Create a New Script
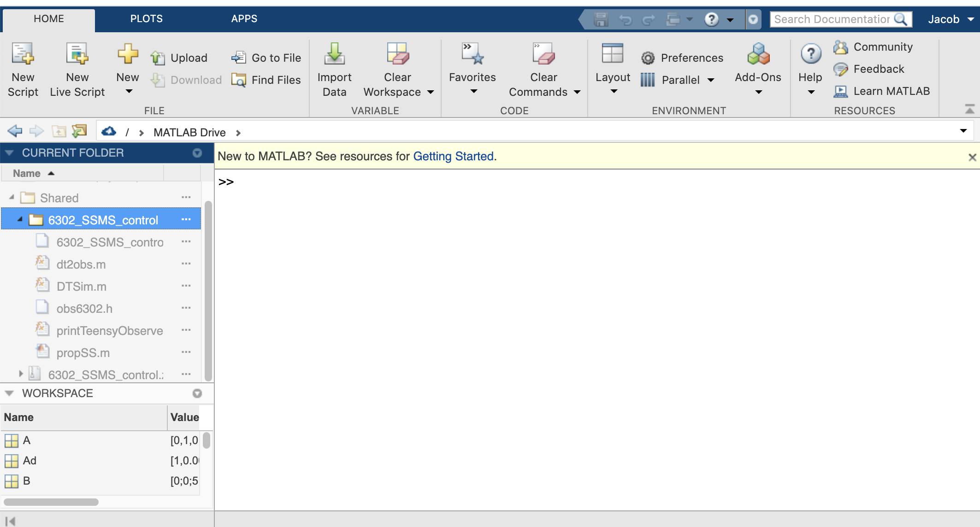Viewport: 980px width, 527px height. pyautogui.click(x=23, y=70)
